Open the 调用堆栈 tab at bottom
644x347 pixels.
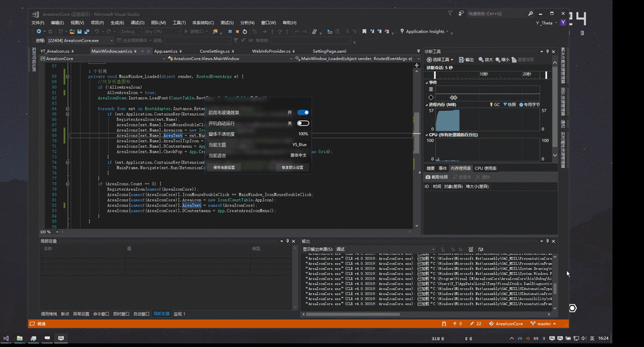(x=49, y=314)
